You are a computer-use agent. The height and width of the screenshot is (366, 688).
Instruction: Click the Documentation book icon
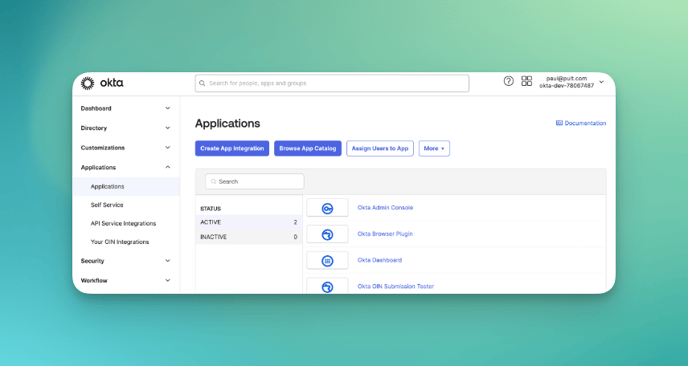pyautogui.click(x=559, y=123)
